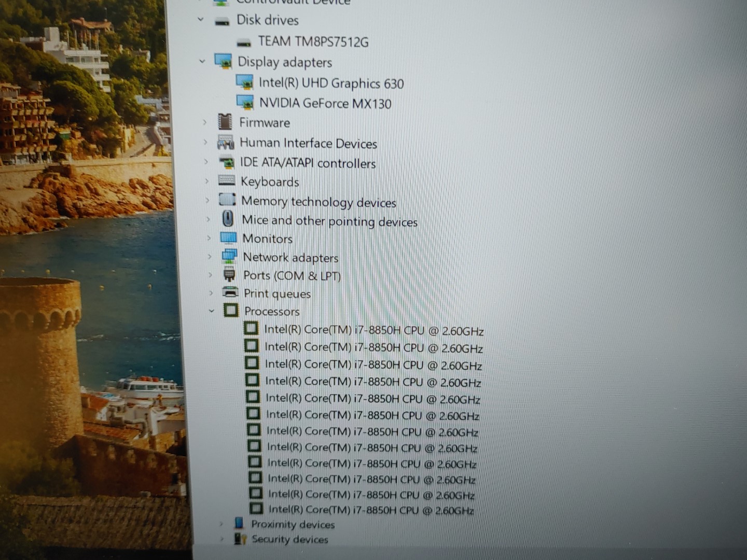Select the "Processors" label
Viewport: 747px width, 560px height.
point(272,311)
